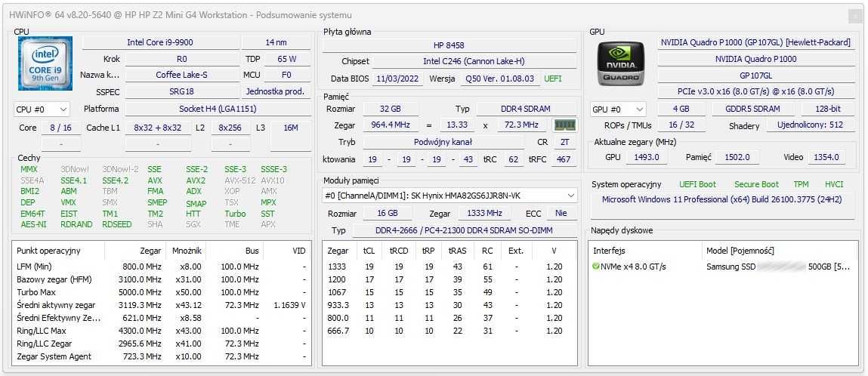Click the BIOS date 11/03/2022 field

(398, 79)
